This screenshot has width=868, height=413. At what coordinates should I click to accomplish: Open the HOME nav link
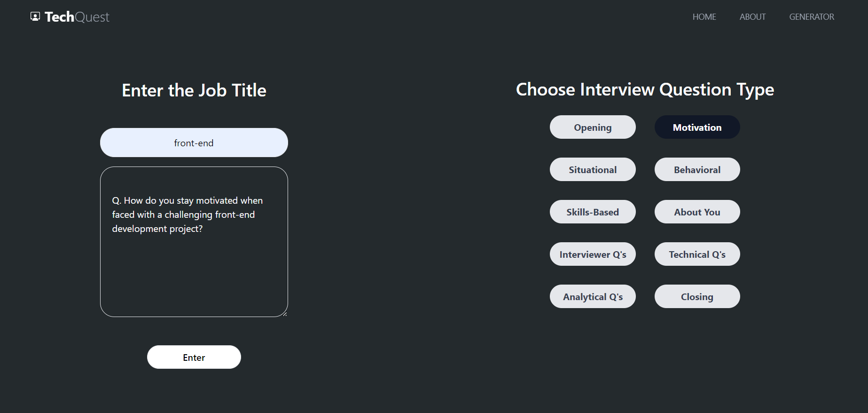(x=704, y=17)
